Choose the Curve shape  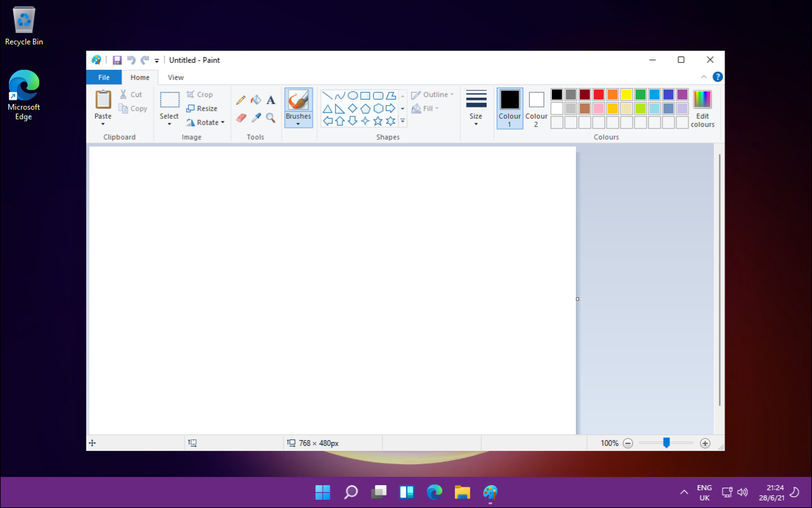point(340,96)
